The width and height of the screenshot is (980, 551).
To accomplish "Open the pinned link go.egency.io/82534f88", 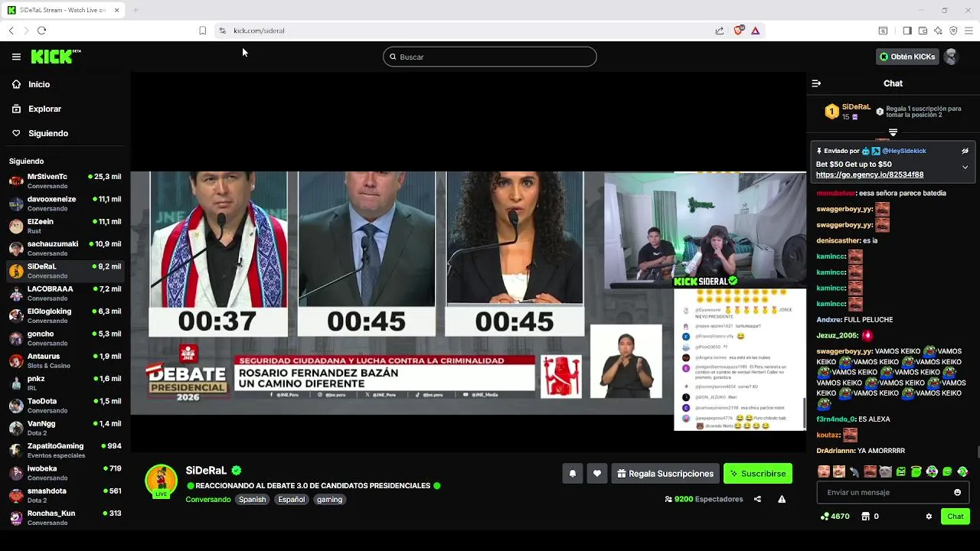I will pos(870,174).
